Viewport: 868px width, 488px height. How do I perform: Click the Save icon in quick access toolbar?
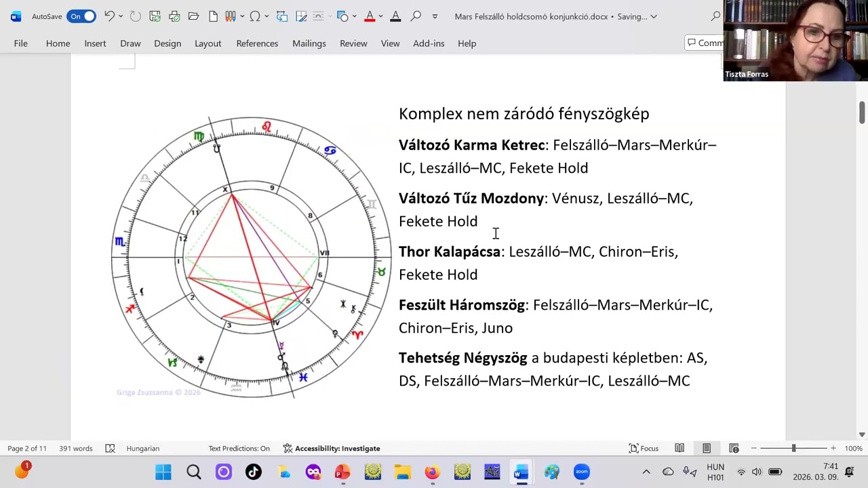pos(155,16)
